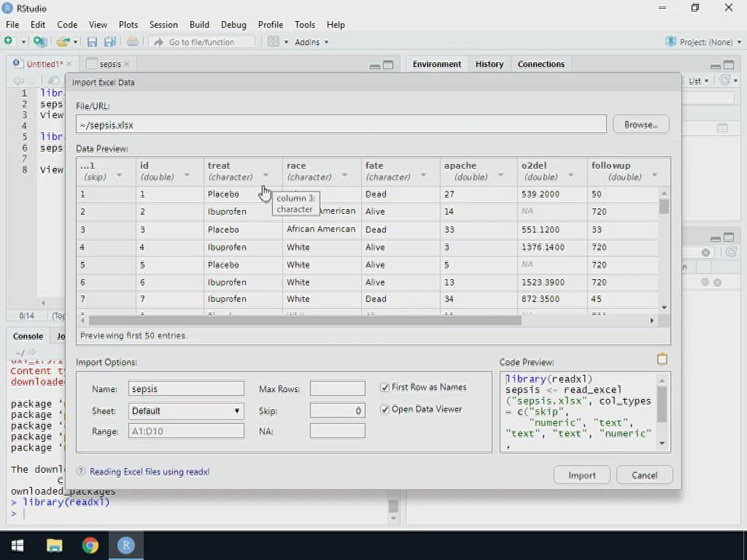Click the New File icon
Image resolution: width=747 pixels, height=560 pixels.
(x=9, y=42)
